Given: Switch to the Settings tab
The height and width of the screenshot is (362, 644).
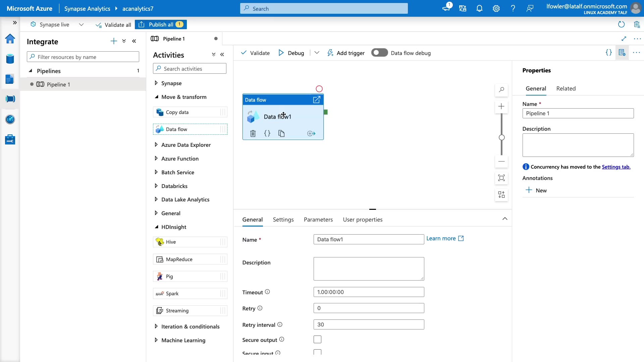Looking at the screenshot, I should click(x=283, y=220).
